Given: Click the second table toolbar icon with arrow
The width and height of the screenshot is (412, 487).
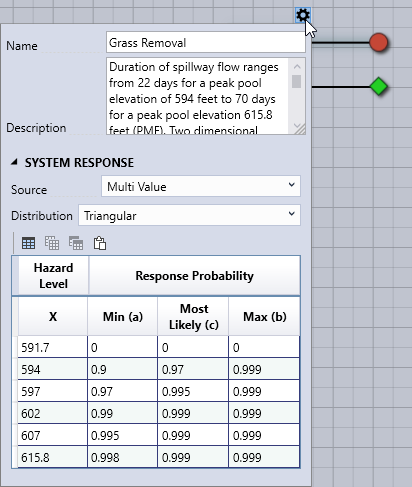Looking at the screenshot, I should (x=52, y=243).
